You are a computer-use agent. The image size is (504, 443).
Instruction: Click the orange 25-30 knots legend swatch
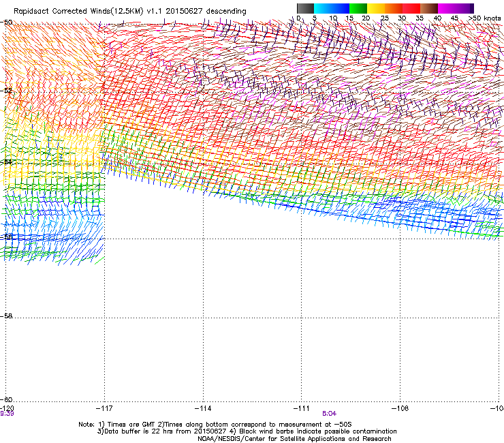(394, 8)
